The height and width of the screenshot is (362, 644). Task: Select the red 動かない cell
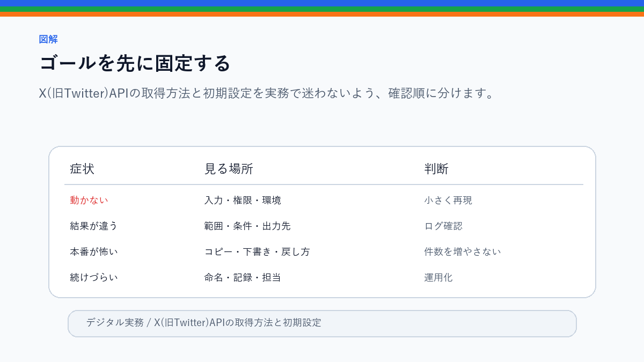coord(89,200)
